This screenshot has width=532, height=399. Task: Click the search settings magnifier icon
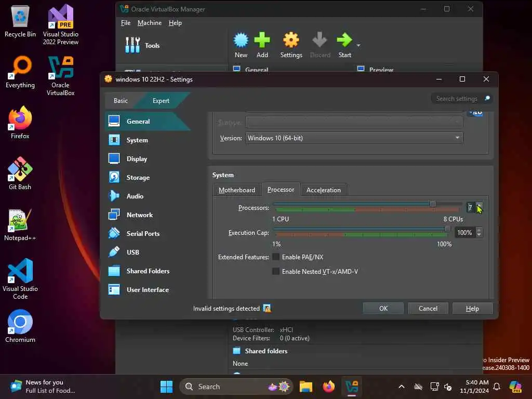pyautogui.click(x=487, y=98)
